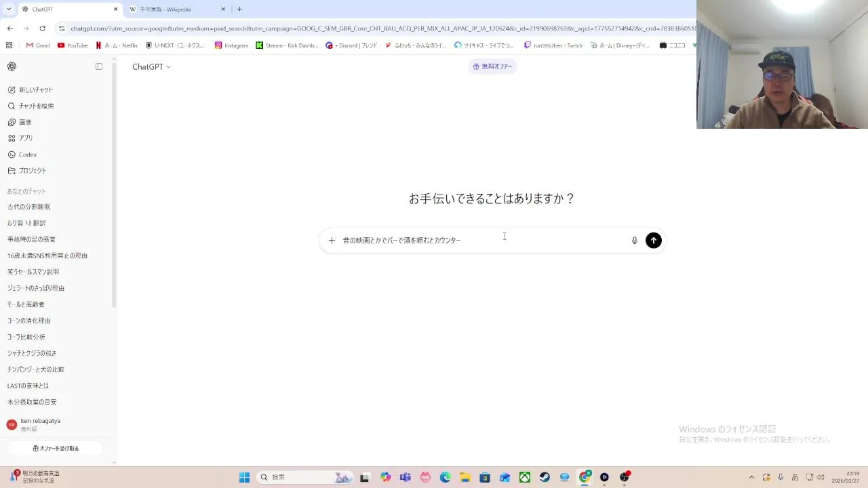
Task: Expand the tab search dropdown arrow
Action: [8, 9]
